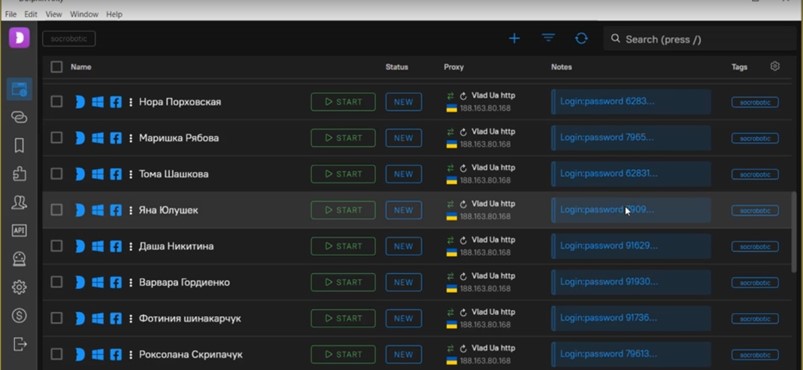803x370 pixels.
Task: Click Windows icon for Фотиния шинакарчук
Action: pos(97,318)
